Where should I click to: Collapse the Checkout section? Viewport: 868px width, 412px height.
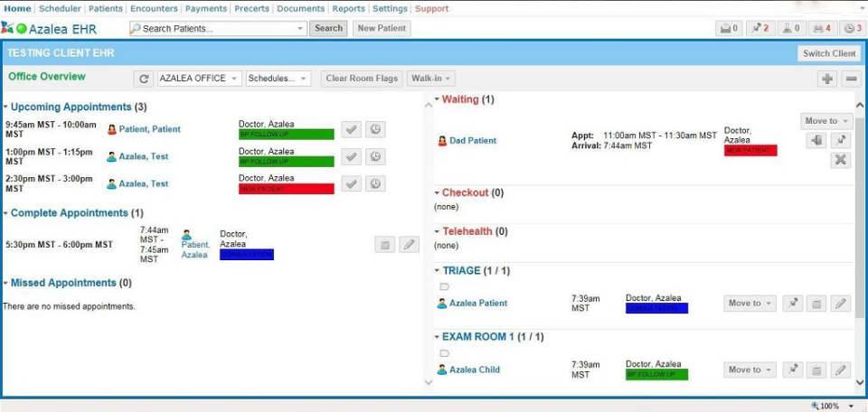coord(437,193)
